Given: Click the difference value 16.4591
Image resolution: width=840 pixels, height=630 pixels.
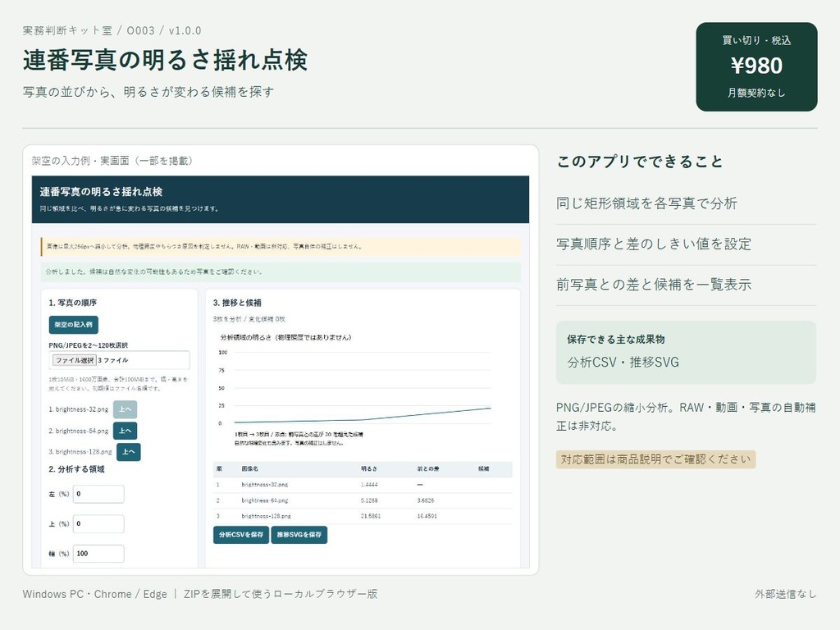Looking at the screenshot, I should point(427,516).
